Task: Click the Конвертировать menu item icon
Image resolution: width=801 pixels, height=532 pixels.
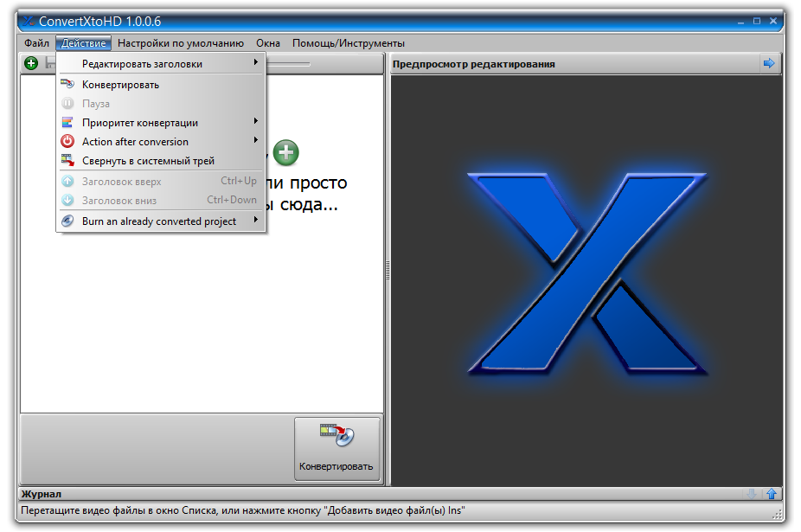Action: click(x=67, y=84)
